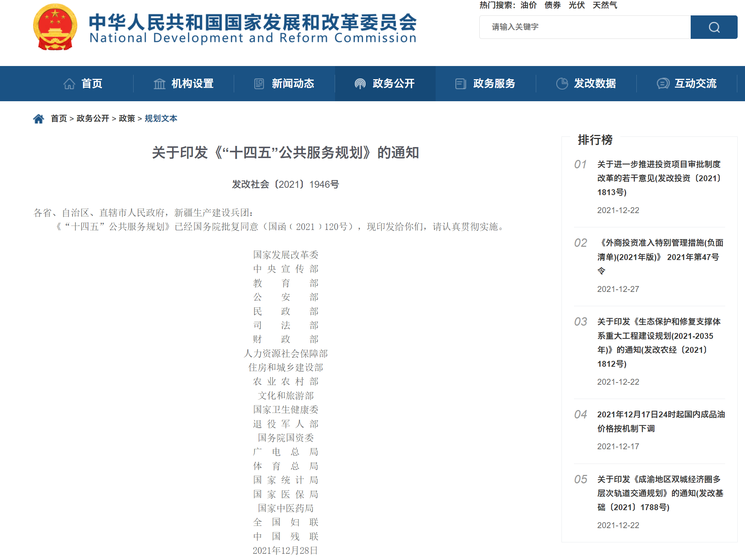
Task: Open ranking item 03 生态保护和修复支撑体系
Action: [659, 343]
